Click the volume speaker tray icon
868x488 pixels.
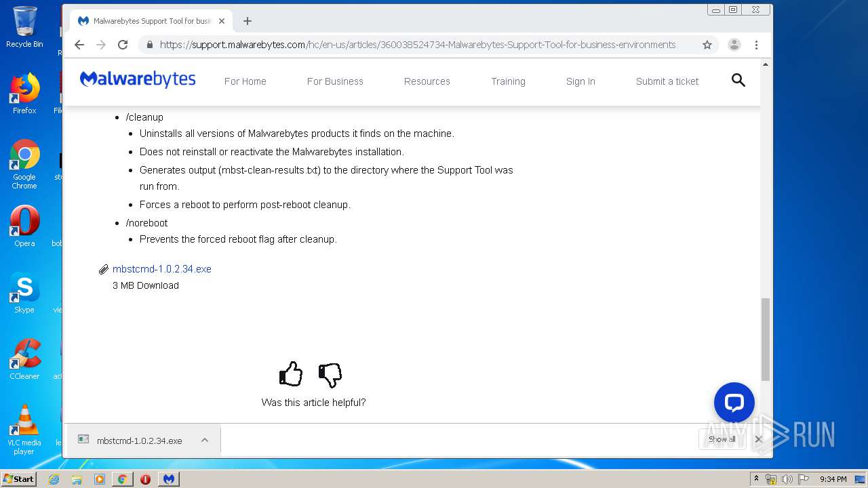click(x=787, y=479)
